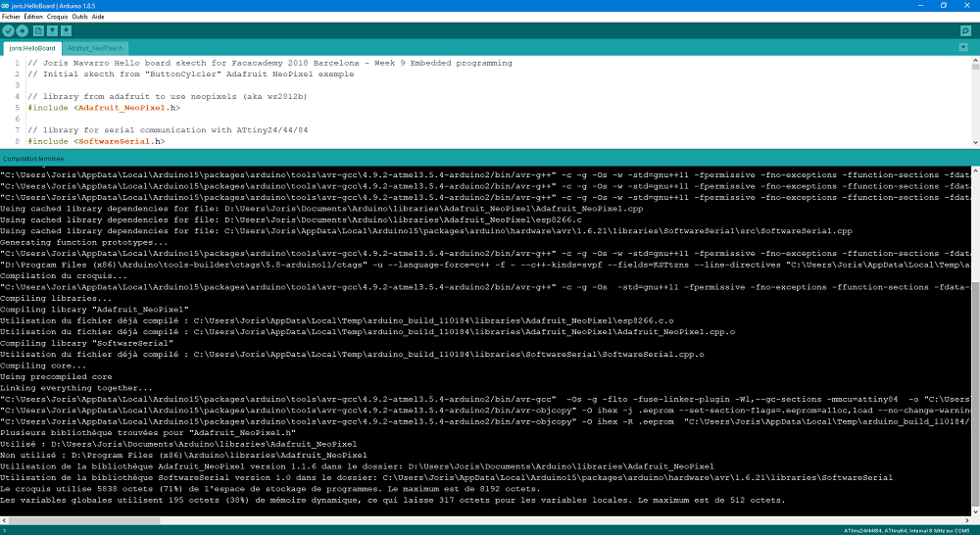Click comment line about ws2812b neopixels
980x535 pixels.
coord(167,96)
